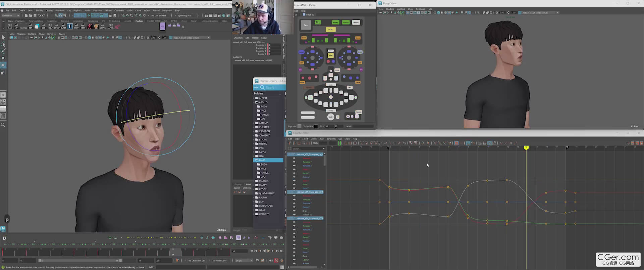The image size is (644, 270).
Task: Toggle loop playback mode icon
Action: point(257,261)
